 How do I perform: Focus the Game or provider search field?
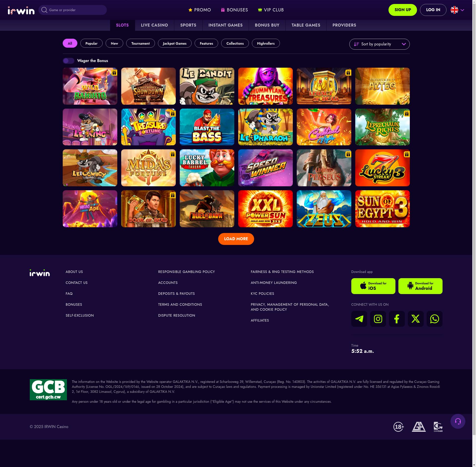pos(73,10)
